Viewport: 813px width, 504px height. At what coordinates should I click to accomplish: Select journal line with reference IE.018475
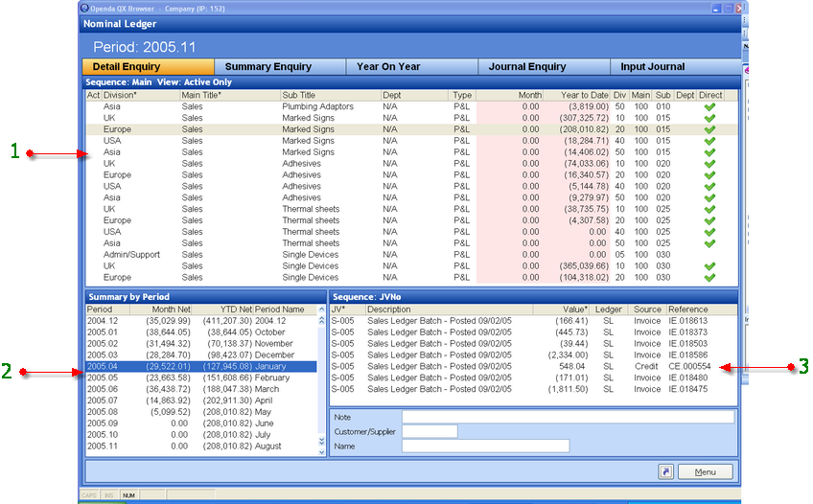[533, 390]
